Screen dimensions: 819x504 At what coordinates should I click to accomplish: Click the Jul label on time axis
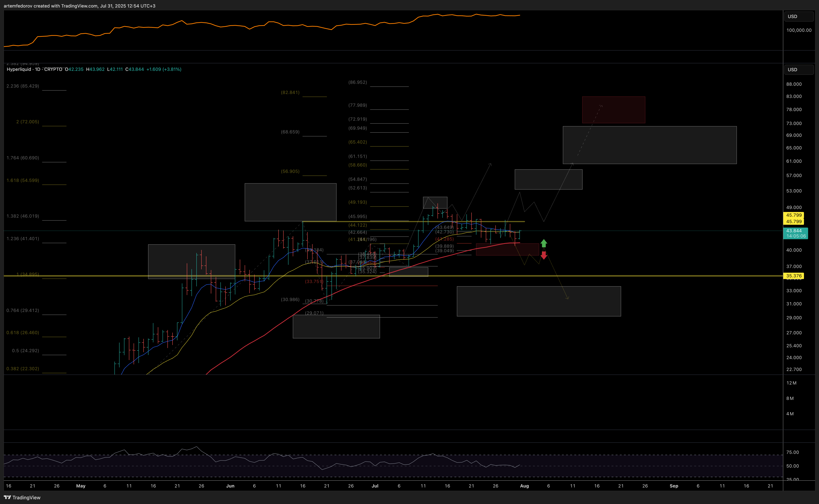[375, 486]
